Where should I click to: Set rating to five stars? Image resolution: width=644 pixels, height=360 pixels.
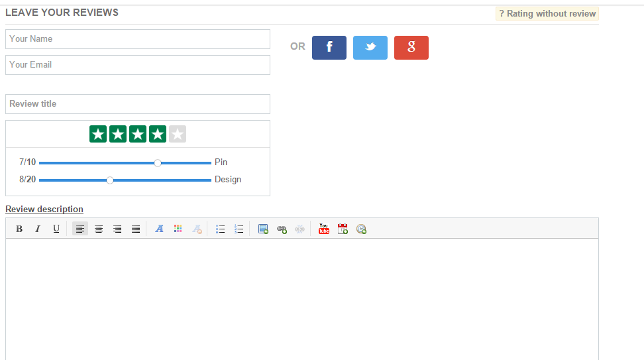pyautogui.click(x=178, y=134)
